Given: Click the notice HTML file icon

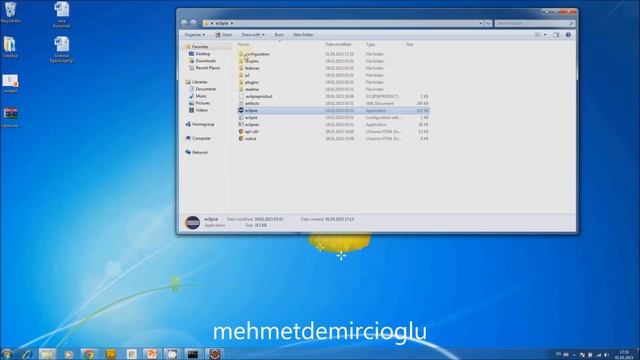Looking at the screenshot, I should [241, 138].
